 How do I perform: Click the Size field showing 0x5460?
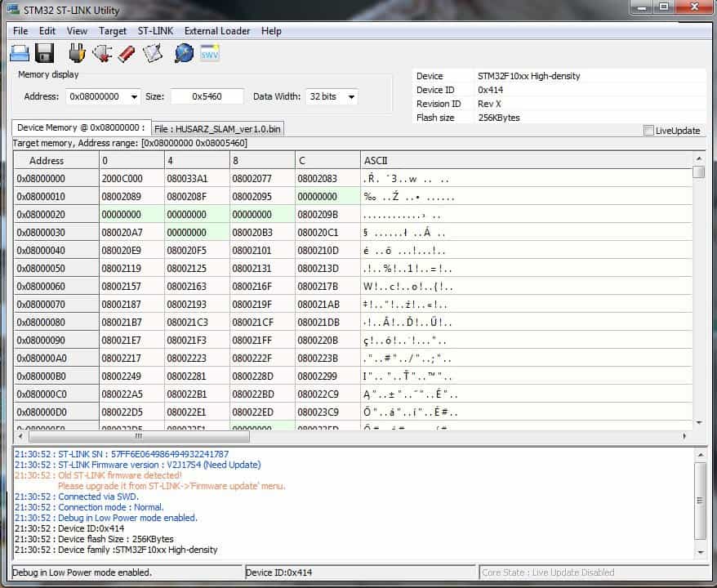(207, 97)
